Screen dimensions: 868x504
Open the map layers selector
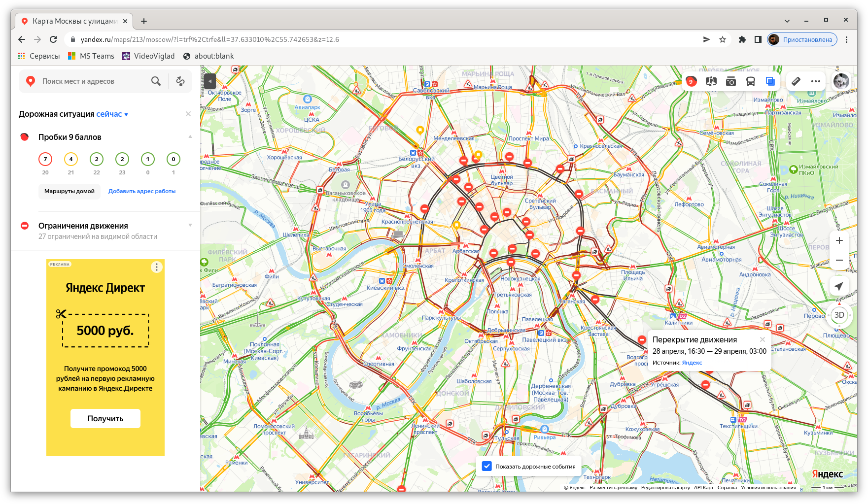click(770, 81)
